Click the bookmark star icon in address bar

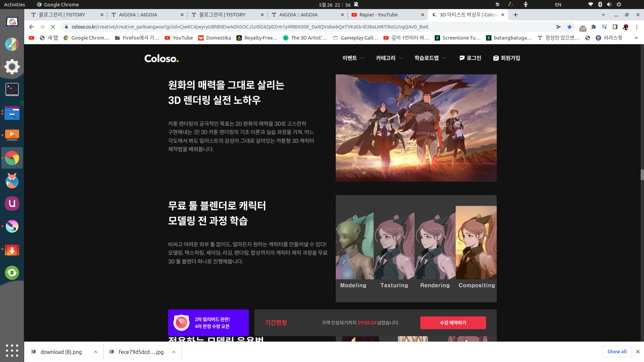tap(570, 27)
